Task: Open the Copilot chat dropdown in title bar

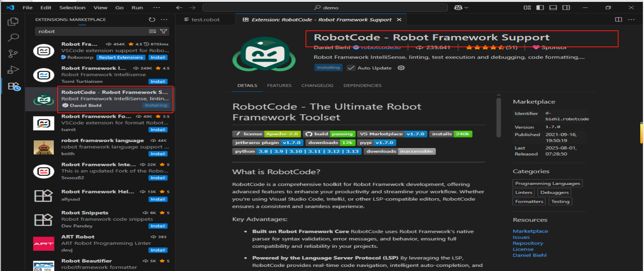Action: [461, 7]
